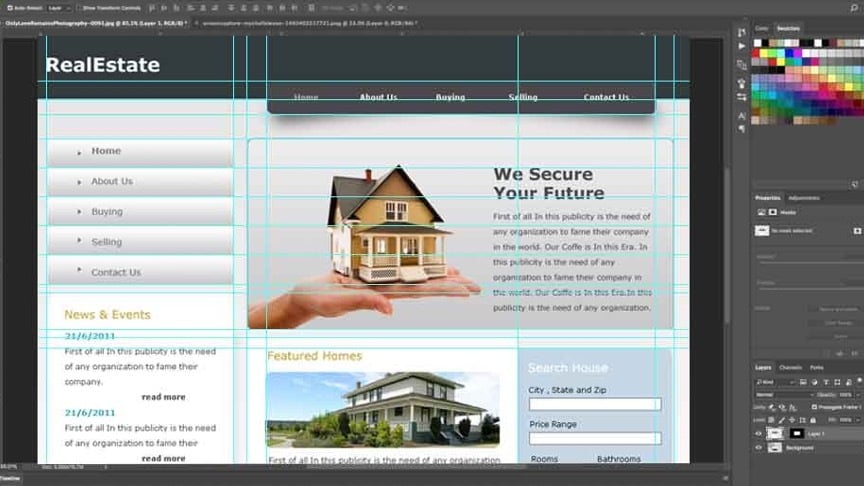Hide the Background layer

(757, 448)
